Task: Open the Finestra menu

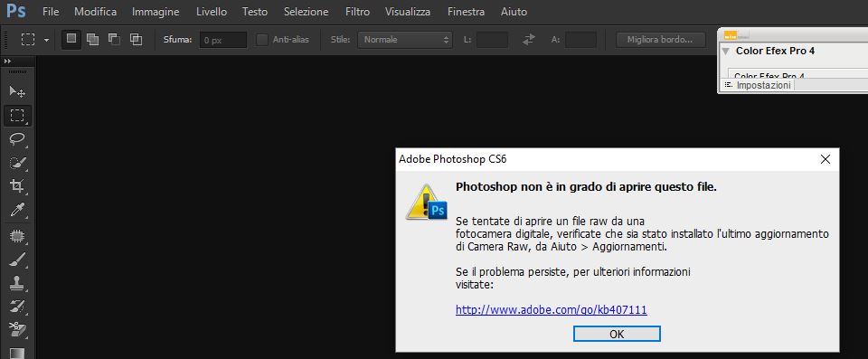Action: click(467, 11)
